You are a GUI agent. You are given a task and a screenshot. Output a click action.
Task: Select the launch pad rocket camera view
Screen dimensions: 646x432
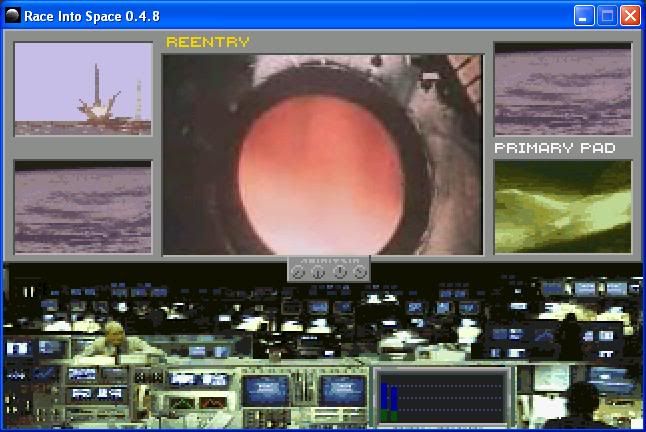coord(83,89)
